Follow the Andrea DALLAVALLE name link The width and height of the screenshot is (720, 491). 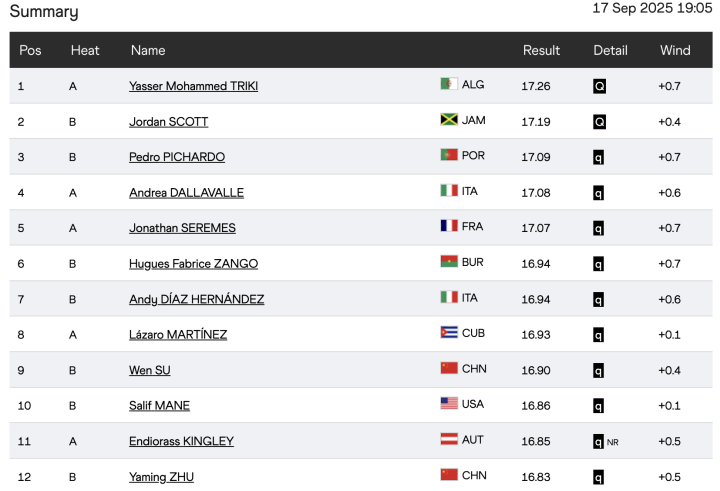tap(186, 193)
